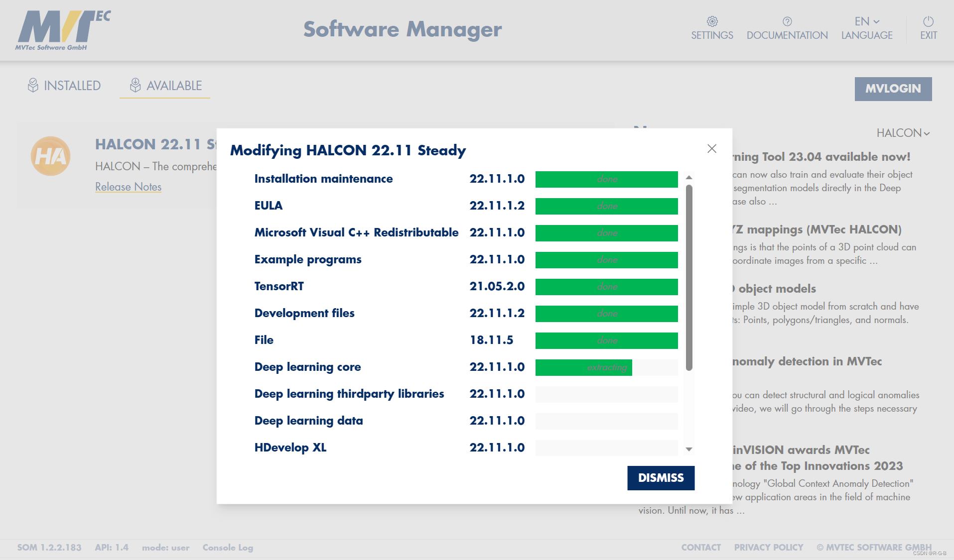Click 'mode: user' in footer
The width and height of the screenshot is (954, 560).
[165, 548]
